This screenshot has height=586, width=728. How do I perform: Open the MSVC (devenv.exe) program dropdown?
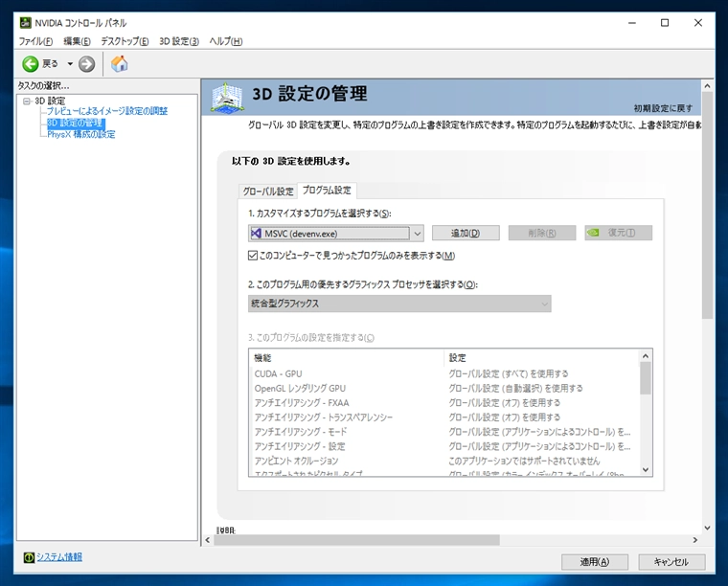click(335, 234)
